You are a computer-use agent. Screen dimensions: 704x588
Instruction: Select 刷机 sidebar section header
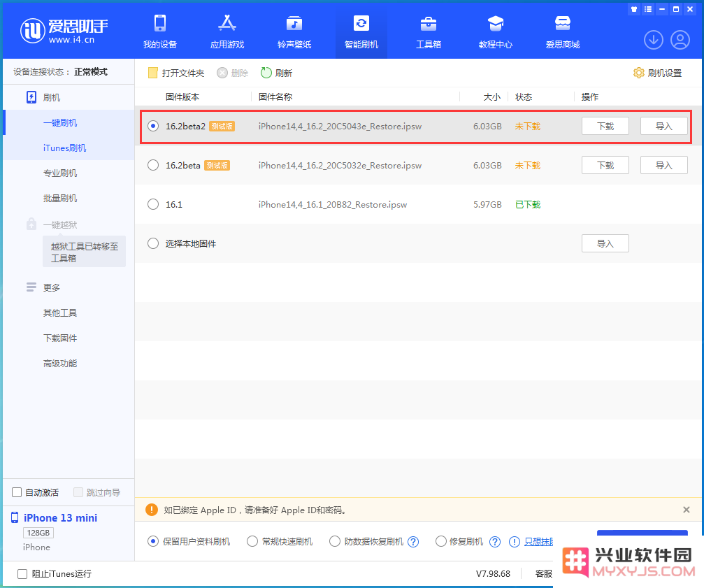43,97
